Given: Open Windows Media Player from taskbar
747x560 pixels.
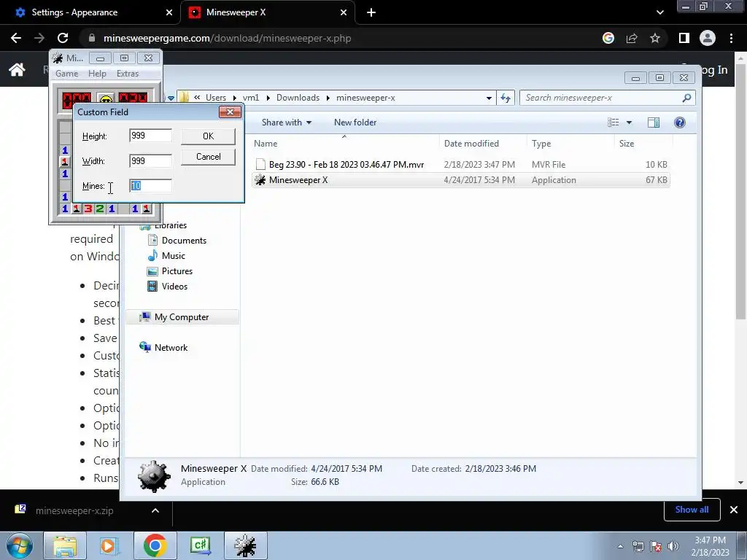Looking at the screenshot, I should point(109,545).
